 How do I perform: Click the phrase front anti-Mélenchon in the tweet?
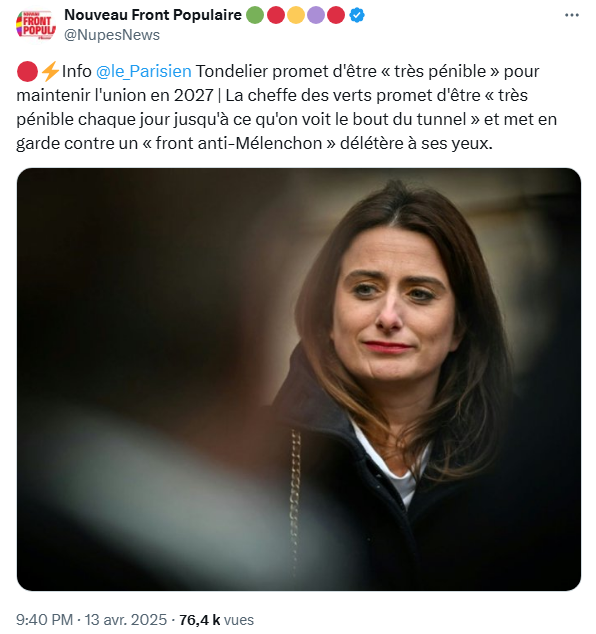click(x=239, y=144)
